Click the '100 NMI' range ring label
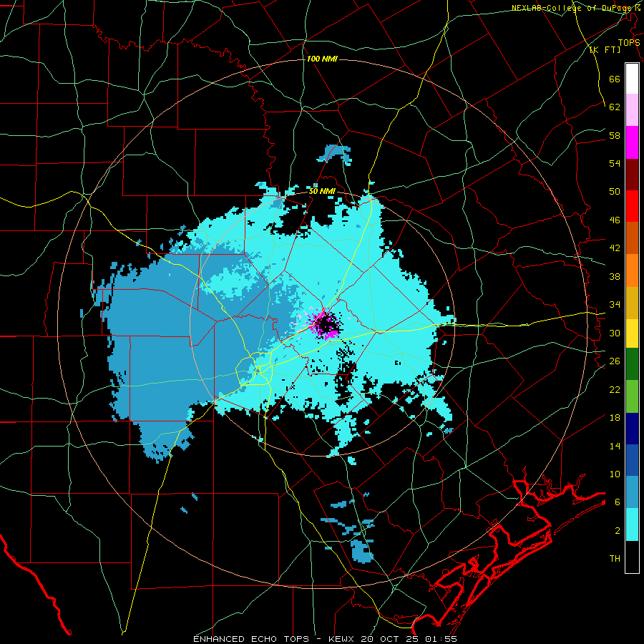Image resolution: width=644 pixels, height=644 pixels. [x=322, y=59]
